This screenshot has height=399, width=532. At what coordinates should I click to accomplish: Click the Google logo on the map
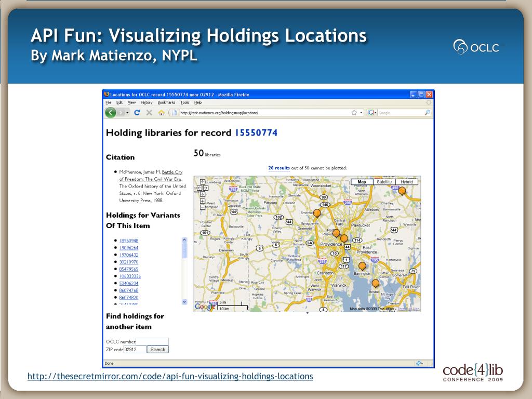(205, 307)
